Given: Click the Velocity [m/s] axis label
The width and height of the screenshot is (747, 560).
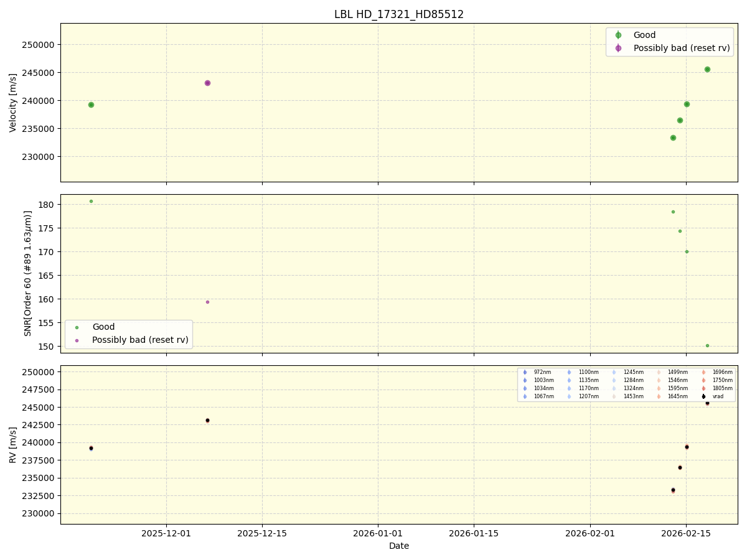Looking at the screenshot, I should (13, 103).
